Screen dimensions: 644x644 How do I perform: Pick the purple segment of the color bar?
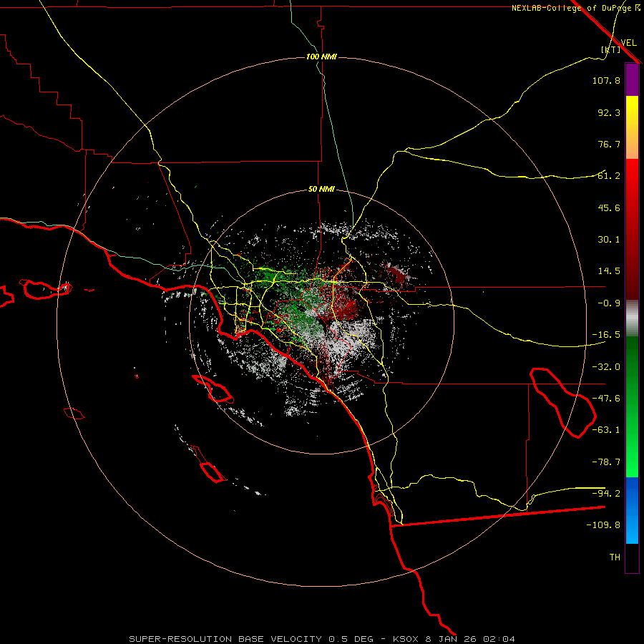click(632, 79)
